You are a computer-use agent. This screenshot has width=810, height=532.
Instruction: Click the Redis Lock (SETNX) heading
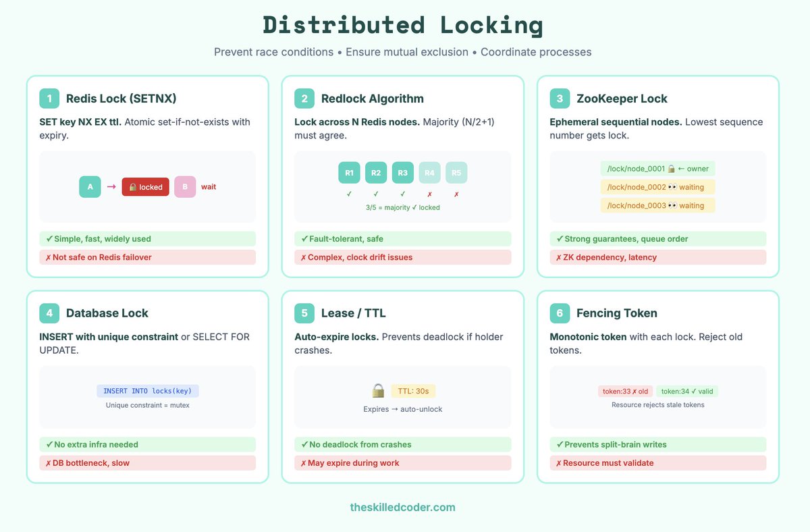[122, 99]
